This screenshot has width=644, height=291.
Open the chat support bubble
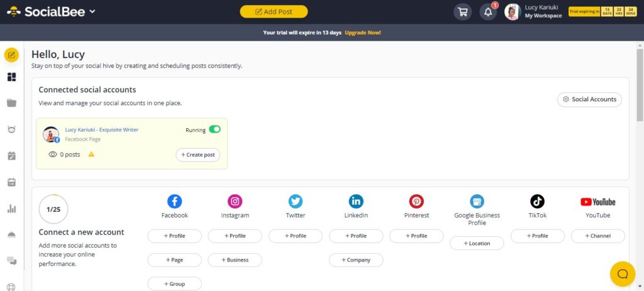click(x=623, y=273)
